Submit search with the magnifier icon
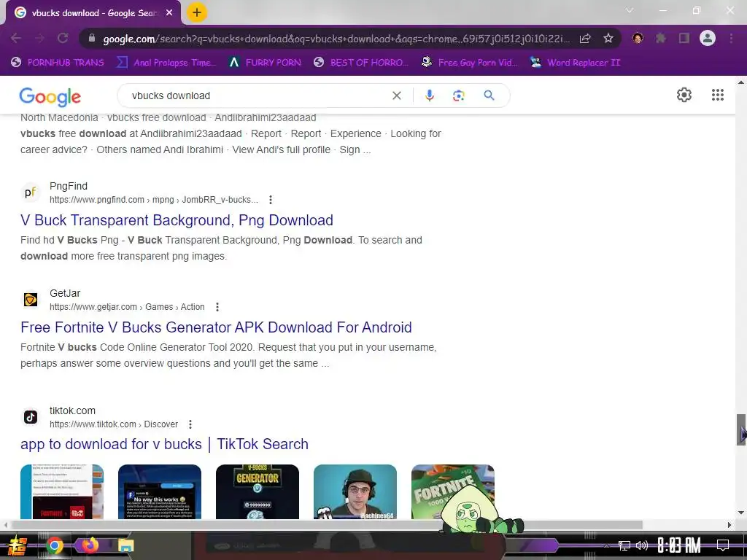This screenshot has height=560, width=747. [x=489, y=96]
